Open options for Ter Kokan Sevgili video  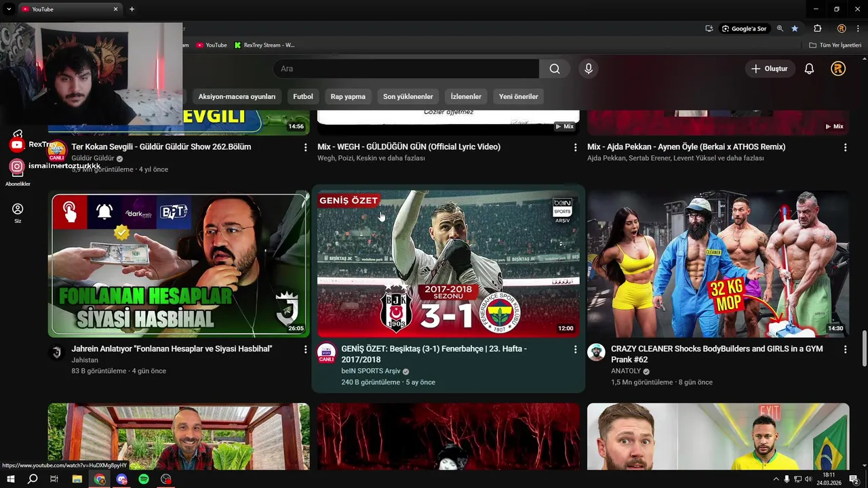click(305, 147)
